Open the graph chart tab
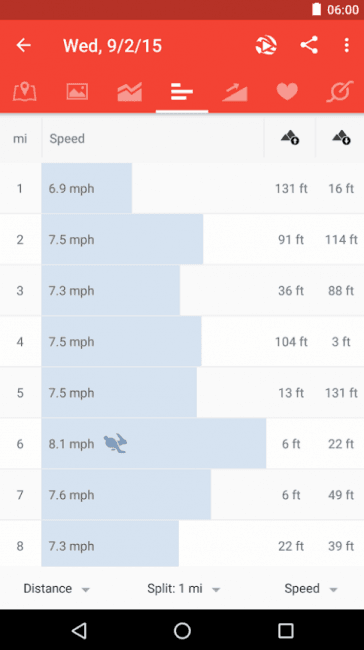This screenshot has width=364, height=650. [130, 92]
